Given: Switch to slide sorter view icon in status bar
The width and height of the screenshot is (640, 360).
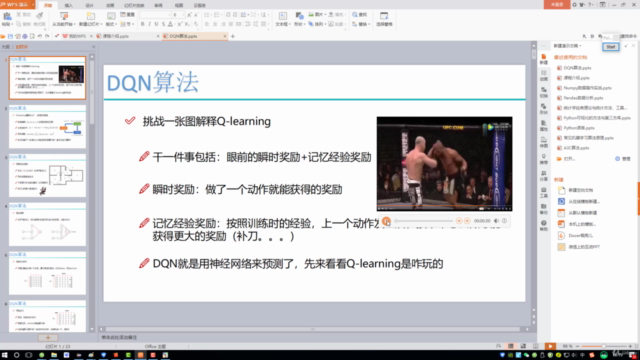Looking at the screenshot, I should pyautogui.click(x=523, y=346).
